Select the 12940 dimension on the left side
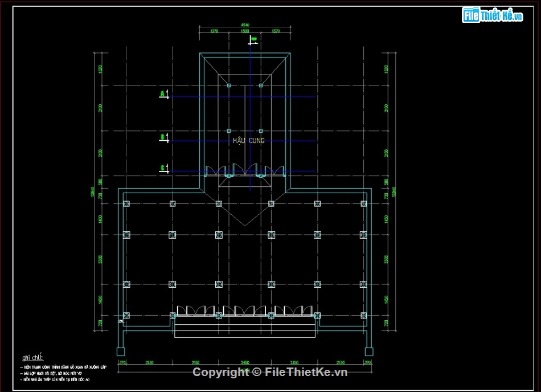Screen dimensions: 541x392 tap(92, 192)
